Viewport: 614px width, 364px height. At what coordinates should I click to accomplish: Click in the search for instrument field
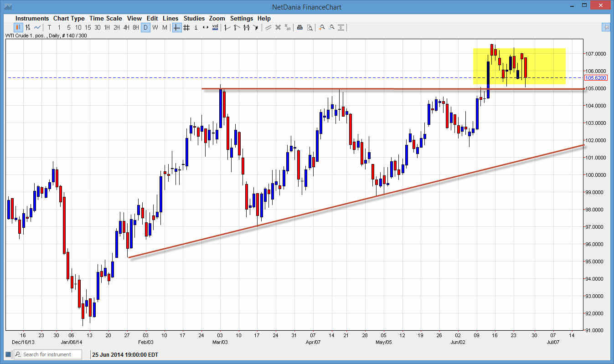point(48,354)
